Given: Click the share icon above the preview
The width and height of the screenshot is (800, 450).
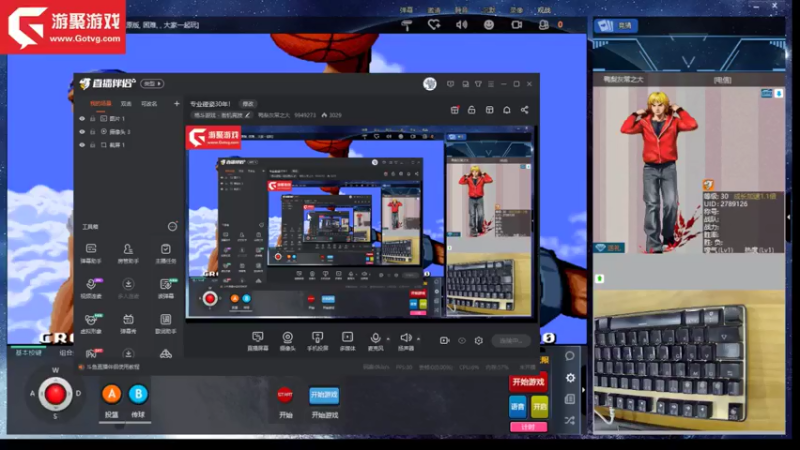Looking at the screenshot, I should pos(524,110).
